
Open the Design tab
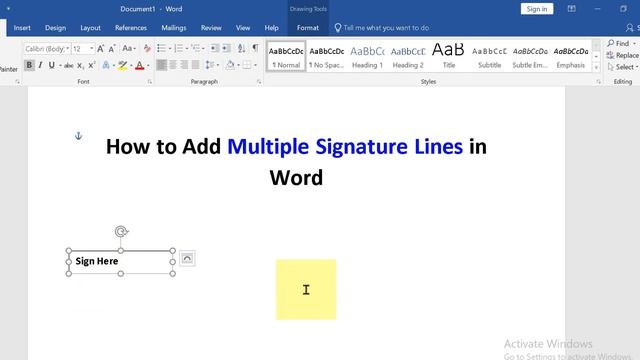tap(55, 28)
